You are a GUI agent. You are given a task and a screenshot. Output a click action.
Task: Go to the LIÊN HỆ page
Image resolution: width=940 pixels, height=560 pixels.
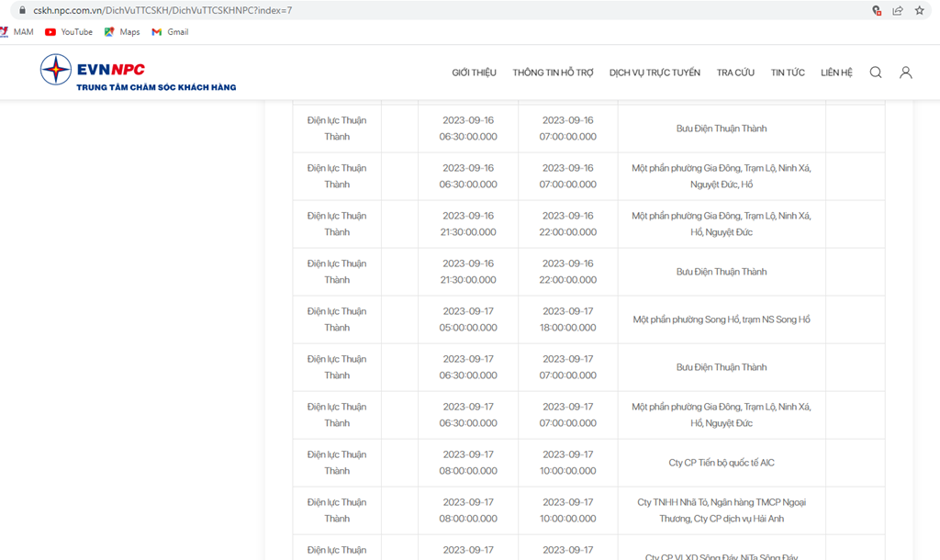coord(836,73)
